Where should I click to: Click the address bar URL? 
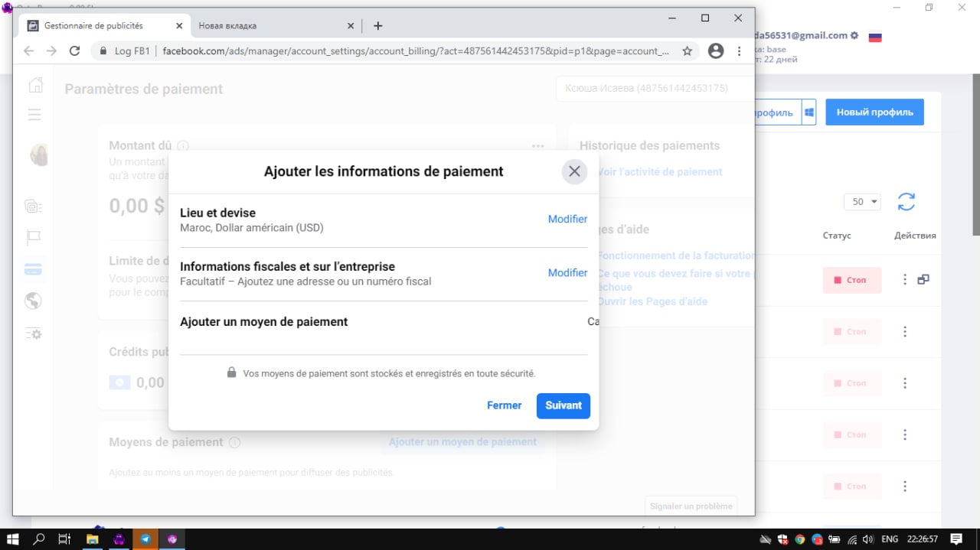(x=416, y=51)
